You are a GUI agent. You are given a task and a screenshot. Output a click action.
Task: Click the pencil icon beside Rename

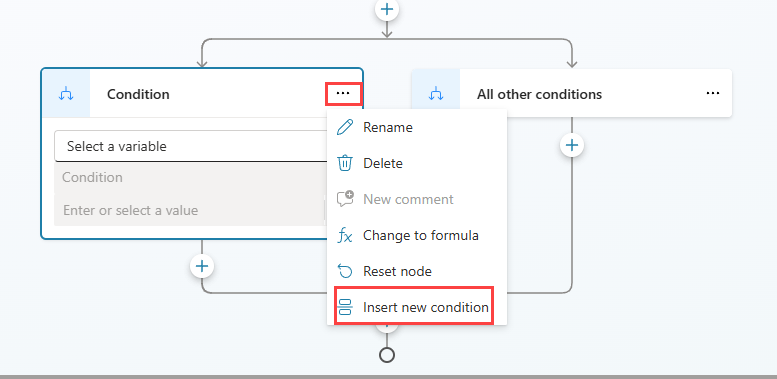pos(344,127)
